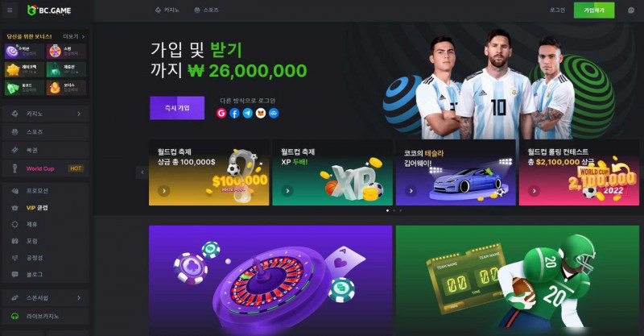This screenshot has width=644, height=336.
Task: Sign in with the Google icon
Action: (221, 113)
